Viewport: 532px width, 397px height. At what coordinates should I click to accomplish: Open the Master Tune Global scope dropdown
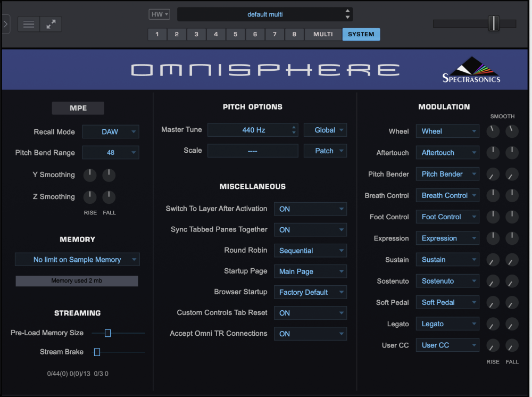326,130
